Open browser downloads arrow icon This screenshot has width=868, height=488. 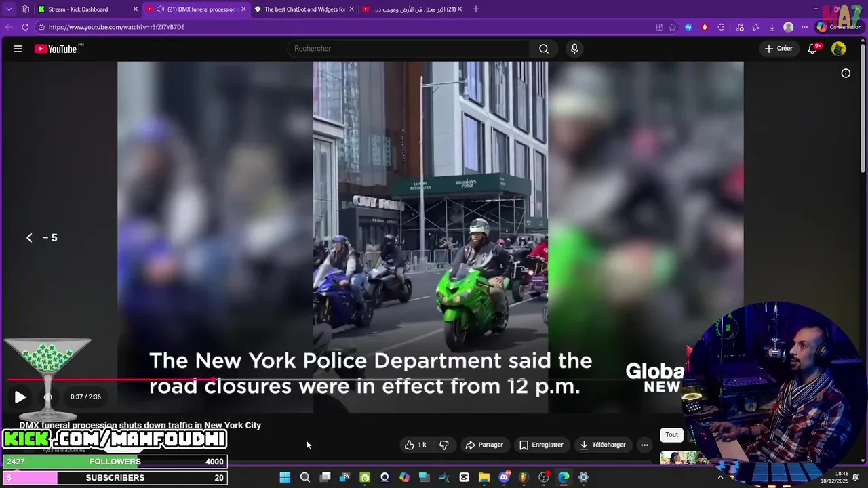coord(772,27)
